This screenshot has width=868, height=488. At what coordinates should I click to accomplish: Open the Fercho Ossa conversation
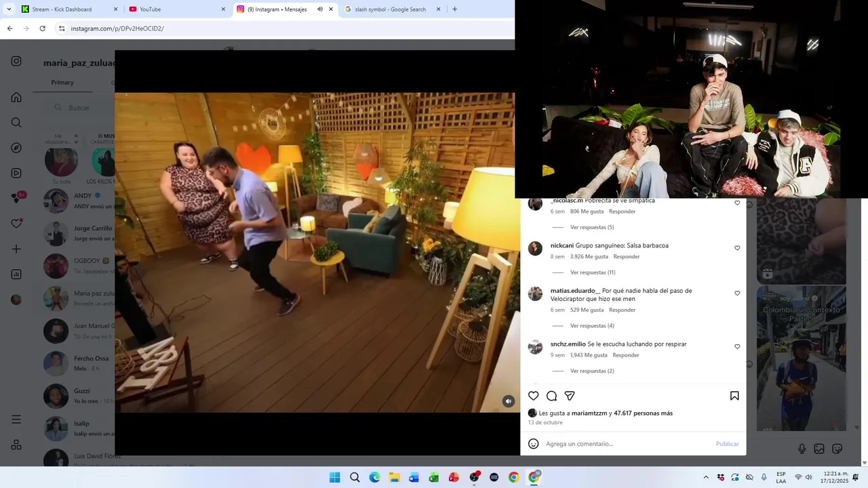79,363
